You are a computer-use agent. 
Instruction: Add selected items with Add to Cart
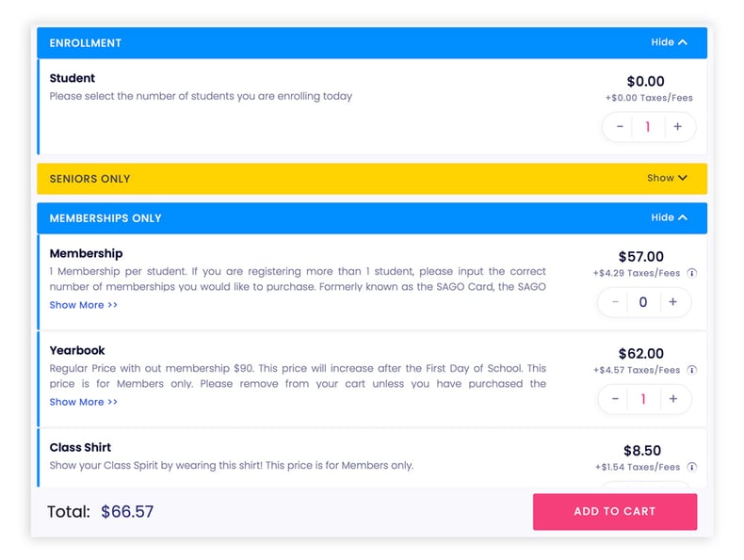tap(615, 512)
